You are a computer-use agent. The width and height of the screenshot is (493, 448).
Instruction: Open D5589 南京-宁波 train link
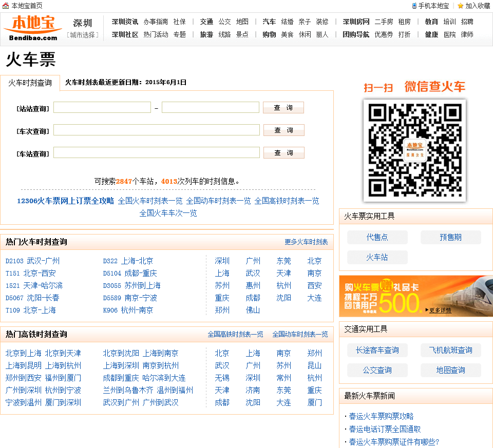coord(130,298)
